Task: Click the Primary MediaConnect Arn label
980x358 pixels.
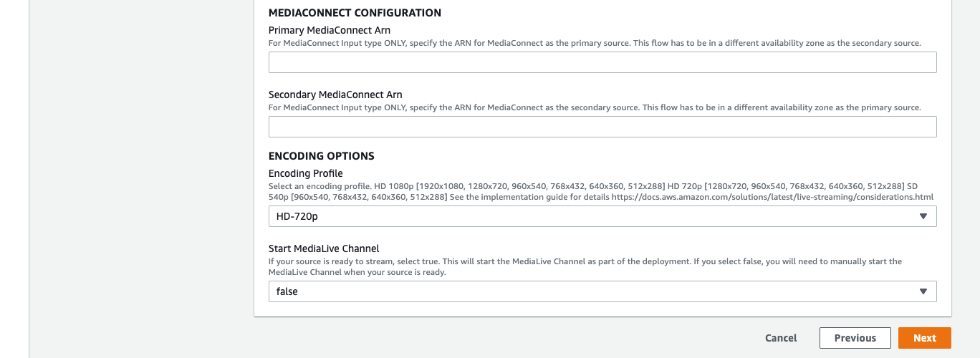Action: 330,30
